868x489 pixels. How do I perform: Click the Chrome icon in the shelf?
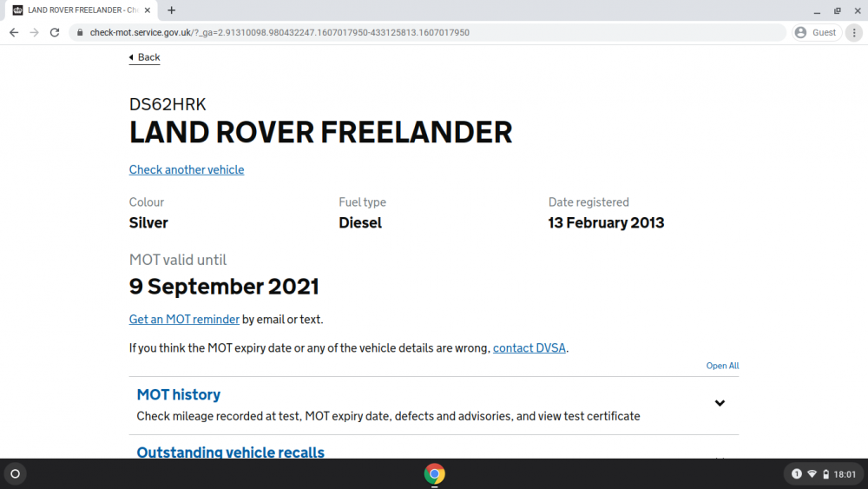(435, 474)
